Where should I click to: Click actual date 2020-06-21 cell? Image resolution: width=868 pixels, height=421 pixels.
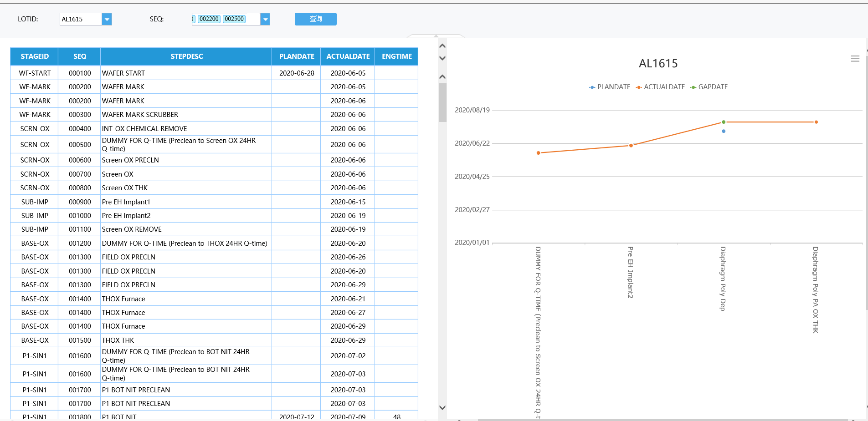[x=348, y=299]
